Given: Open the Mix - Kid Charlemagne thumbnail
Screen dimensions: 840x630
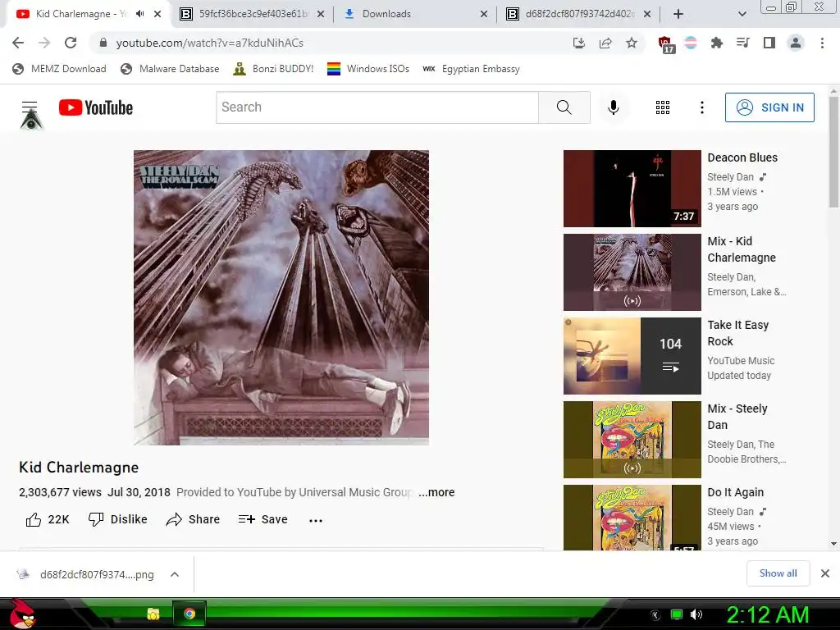Looking at the screenshot, I should tap(632, 272).
